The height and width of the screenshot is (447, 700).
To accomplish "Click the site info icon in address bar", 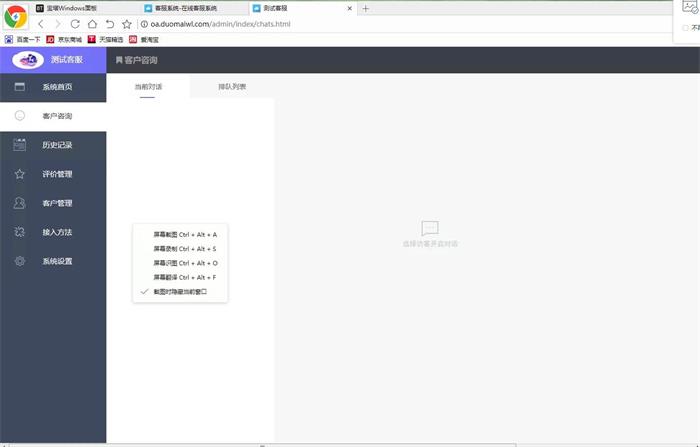I will 144,24.
